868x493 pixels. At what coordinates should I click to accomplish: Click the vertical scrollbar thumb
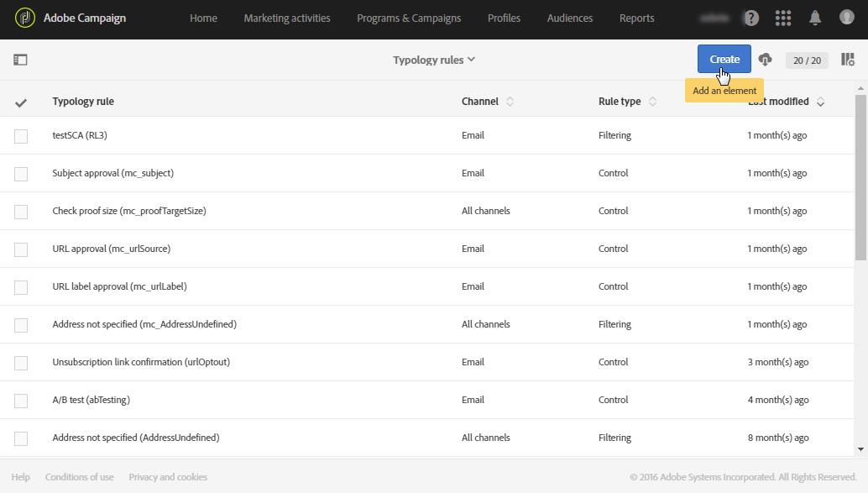coord(860,176)
